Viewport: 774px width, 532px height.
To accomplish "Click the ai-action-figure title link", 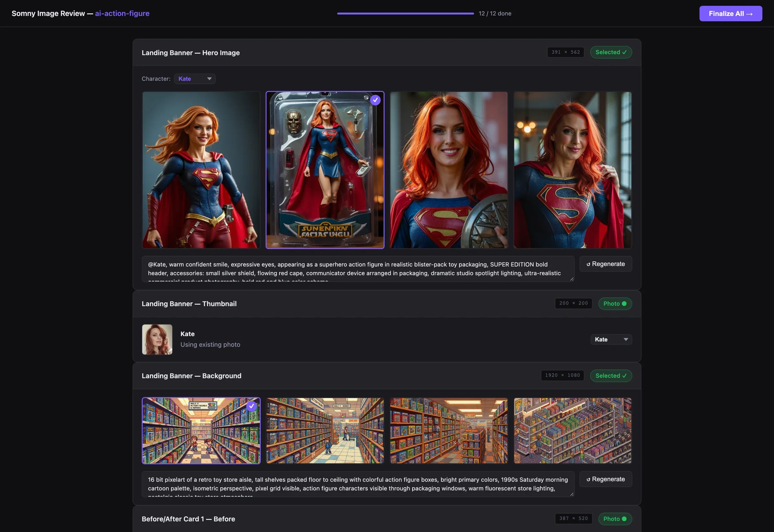I will click(x=122, y=13).
